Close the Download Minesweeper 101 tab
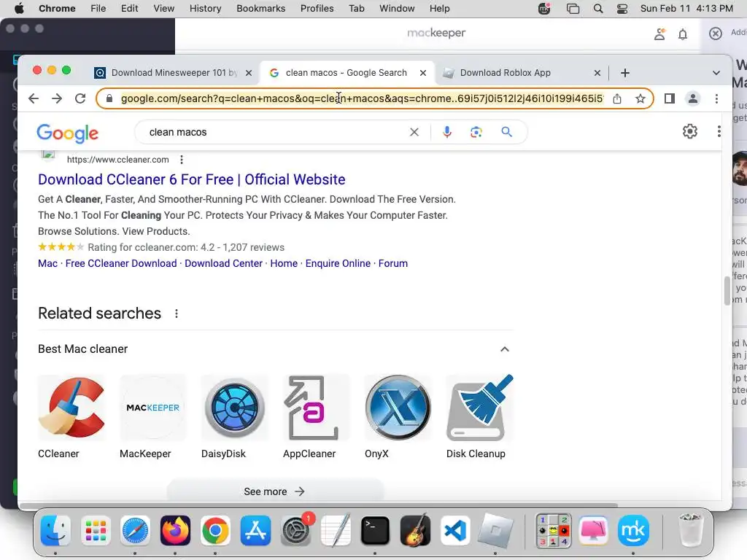Image resolution: width=747 pixels, height=560 pixels. pos(249,73)
